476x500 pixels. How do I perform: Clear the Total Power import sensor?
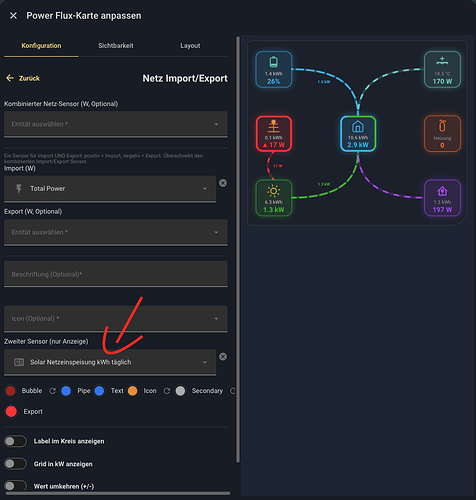[223, 183]
